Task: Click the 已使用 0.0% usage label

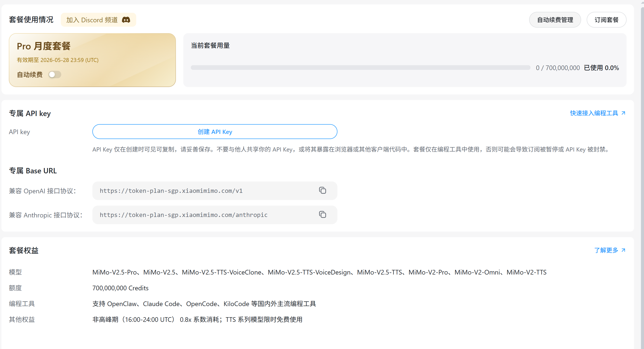Action: 601,68
